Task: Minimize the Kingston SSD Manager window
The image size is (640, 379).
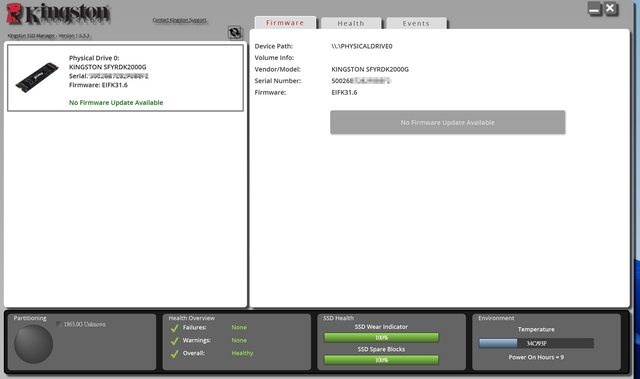Action: (595, 9)
